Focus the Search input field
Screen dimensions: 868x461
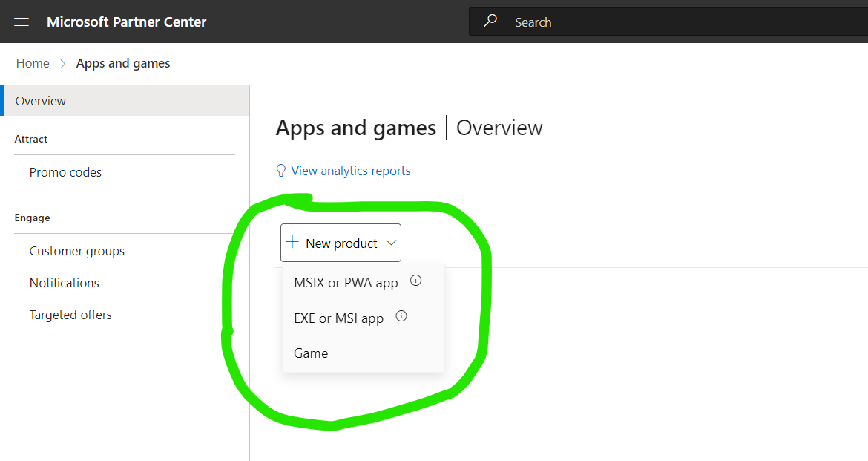pyautogui.click(x=668, y=22)
